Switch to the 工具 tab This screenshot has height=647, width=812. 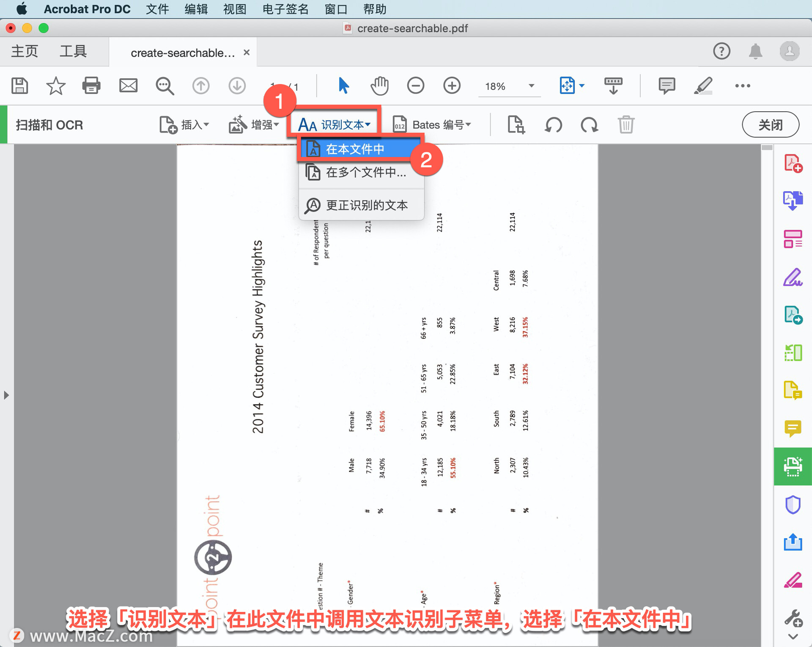(73, 51)
